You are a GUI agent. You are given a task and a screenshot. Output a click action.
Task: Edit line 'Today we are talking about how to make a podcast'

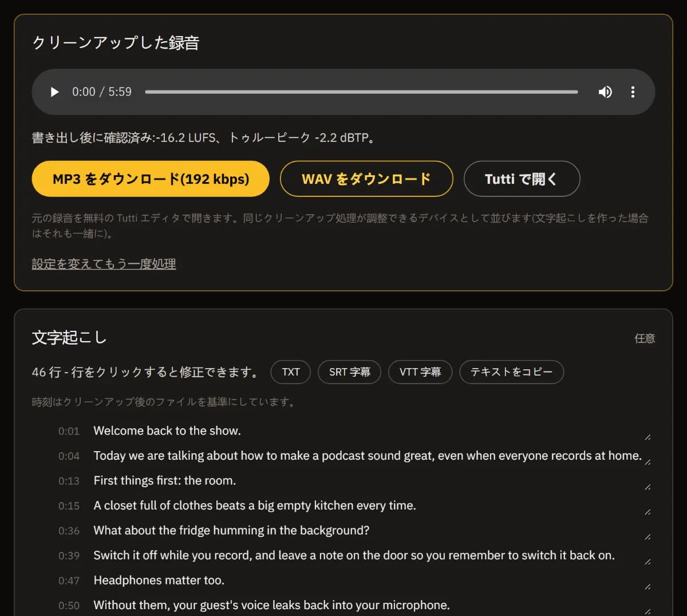pyautogui.click(x=373, y=456)
